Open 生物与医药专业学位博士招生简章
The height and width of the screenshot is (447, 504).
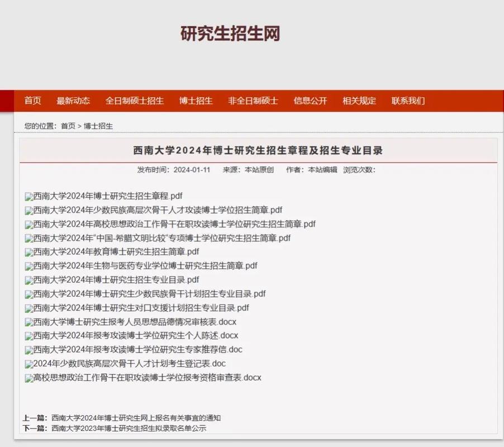point(142,266)
